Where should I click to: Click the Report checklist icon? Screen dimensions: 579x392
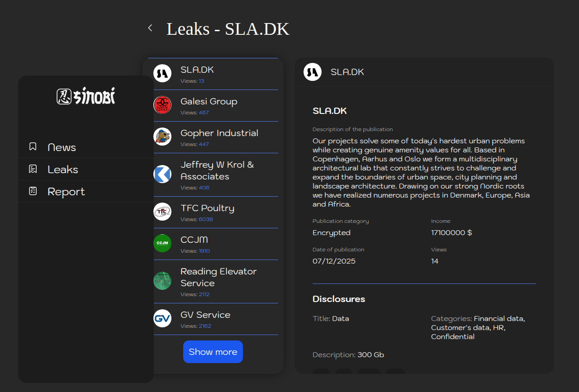click(33, 191)
